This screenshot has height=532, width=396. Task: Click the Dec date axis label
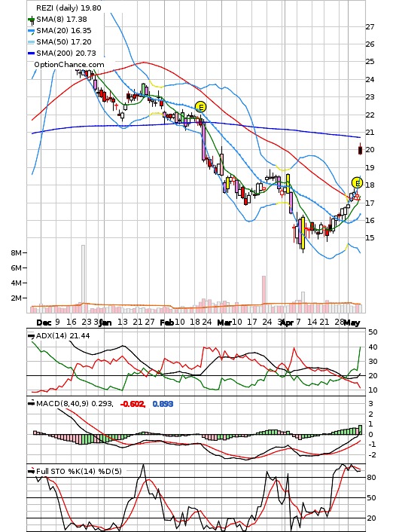click(44, 323)
